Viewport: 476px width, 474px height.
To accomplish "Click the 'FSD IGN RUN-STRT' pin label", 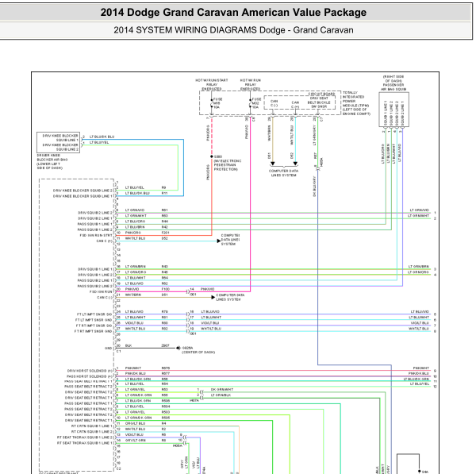I will click(96, 236).
